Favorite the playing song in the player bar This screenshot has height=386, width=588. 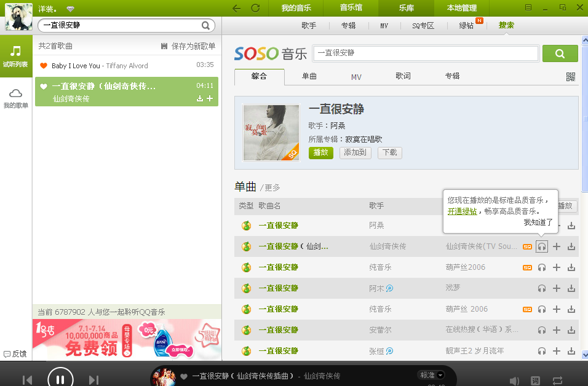pos(183,376)
